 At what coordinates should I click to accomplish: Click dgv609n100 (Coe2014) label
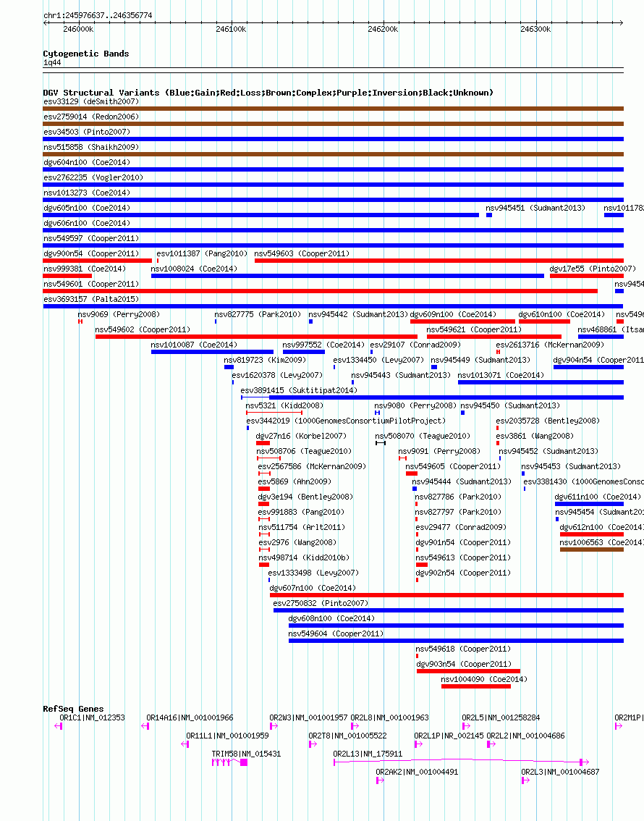(x=453, y=314)
